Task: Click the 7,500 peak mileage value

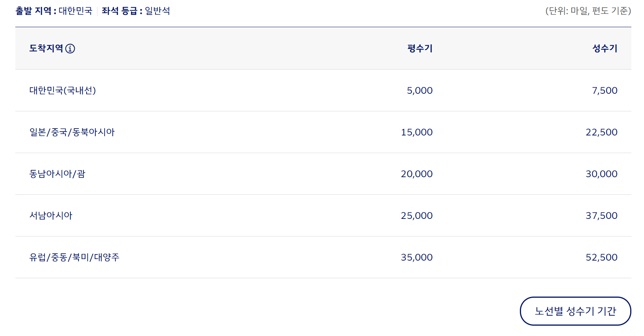Action: (x=605, y=91)
